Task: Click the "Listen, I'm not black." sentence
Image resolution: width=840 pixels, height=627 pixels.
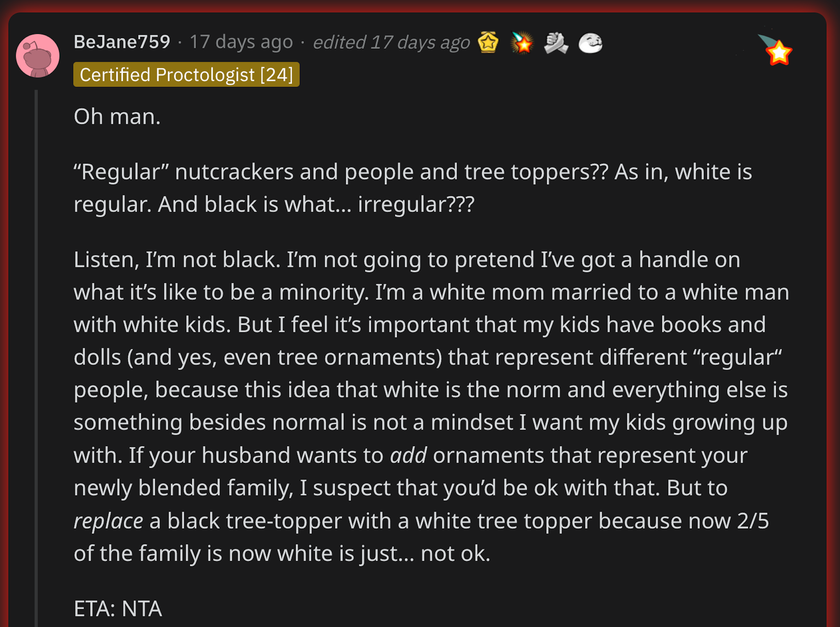Action: [177, 260]
